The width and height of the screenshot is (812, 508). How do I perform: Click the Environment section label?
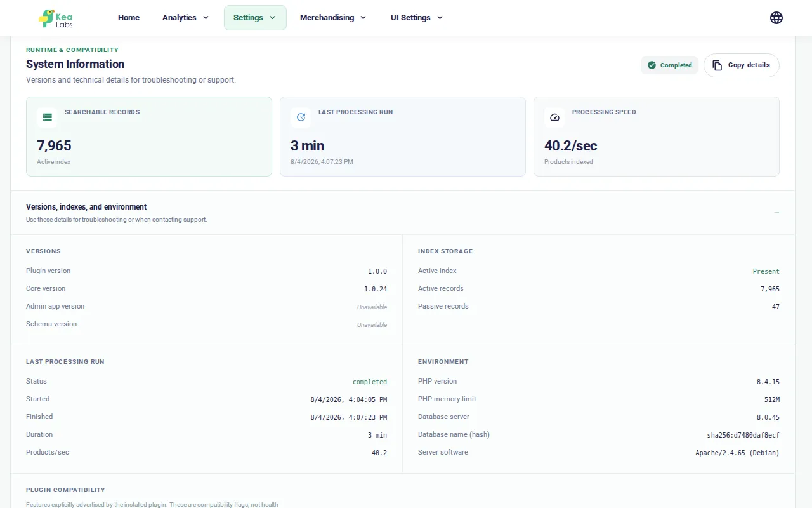443,362
